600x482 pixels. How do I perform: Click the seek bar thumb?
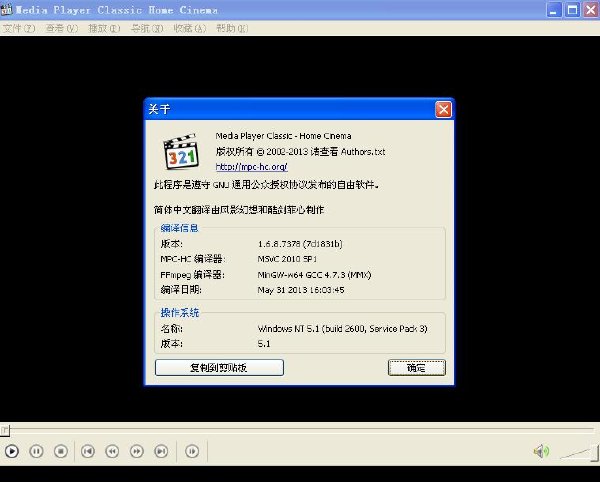pos(5,430)
